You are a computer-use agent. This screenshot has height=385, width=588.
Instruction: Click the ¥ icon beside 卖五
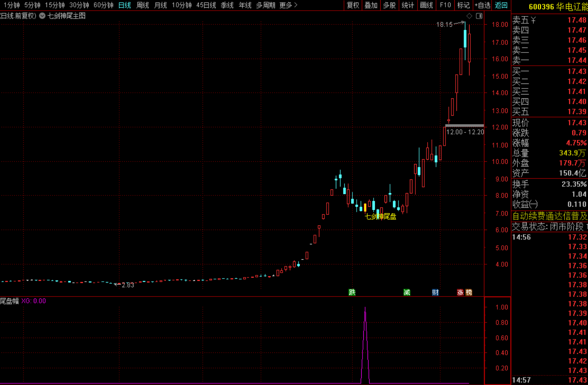point(533,20)
